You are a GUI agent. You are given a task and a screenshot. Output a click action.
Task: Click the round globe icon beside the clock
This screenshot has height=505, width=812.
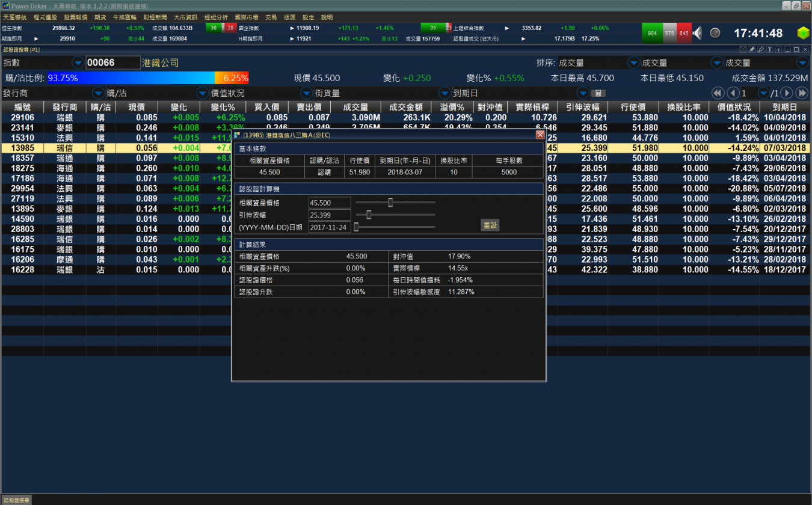click(715, 33)
